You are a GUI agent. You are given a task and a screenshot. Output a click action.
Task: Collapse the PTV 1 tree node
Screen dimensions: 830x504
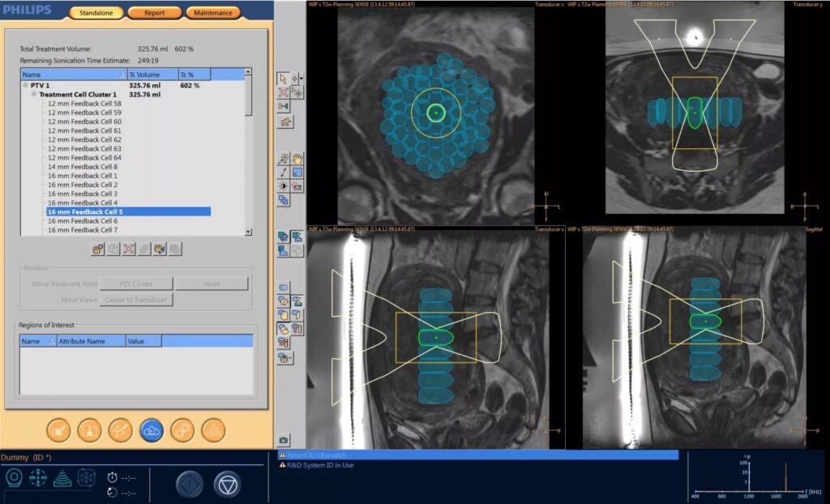(24, 85)
